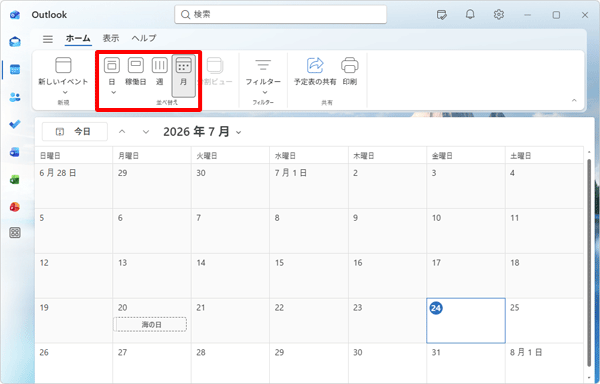Switch to 稼働日 work week view
This screenshot has width=600, height=384.
pyautogui.click(x=135, y=71)
